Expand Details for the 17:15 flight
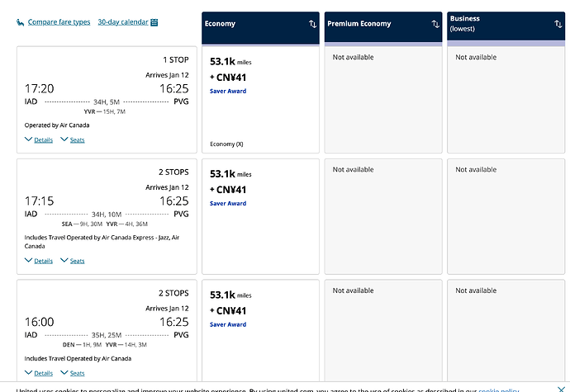 tap(39, 261)
